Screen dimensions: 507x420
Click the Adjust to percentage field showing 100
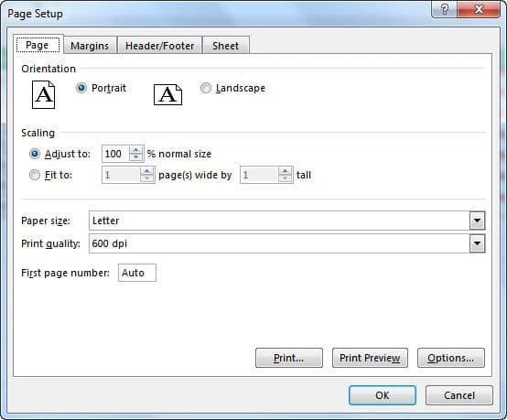pos(115,154)
